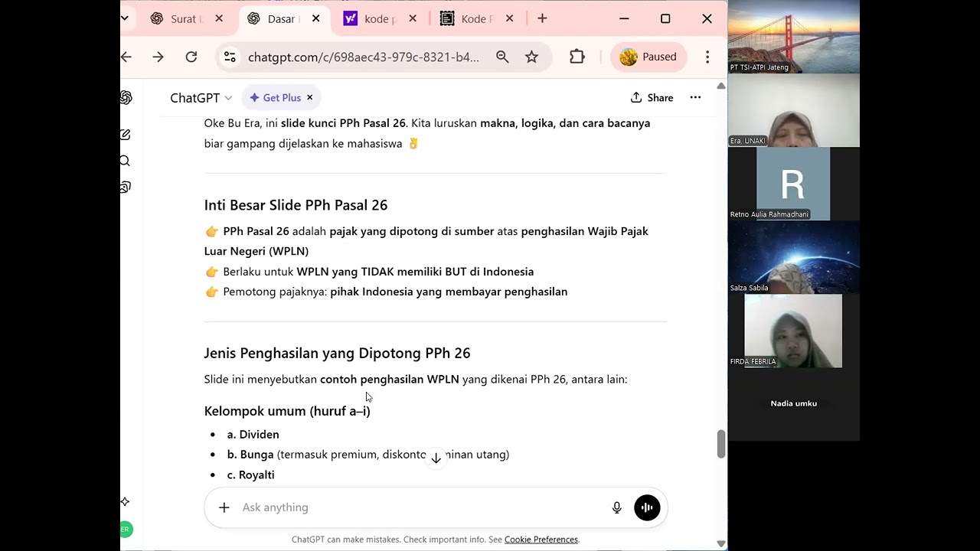Viewport: 980px width, 551px height.
Task: Reload the ChatGPT page
Action: pos(191,57)
